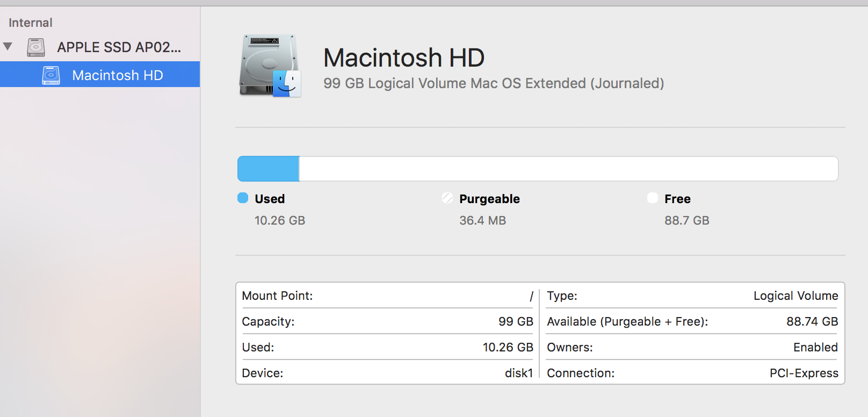Click Available (Purgeable + Free): label
The width and height of the screenshot is (868, 417).
click(627, 321)
